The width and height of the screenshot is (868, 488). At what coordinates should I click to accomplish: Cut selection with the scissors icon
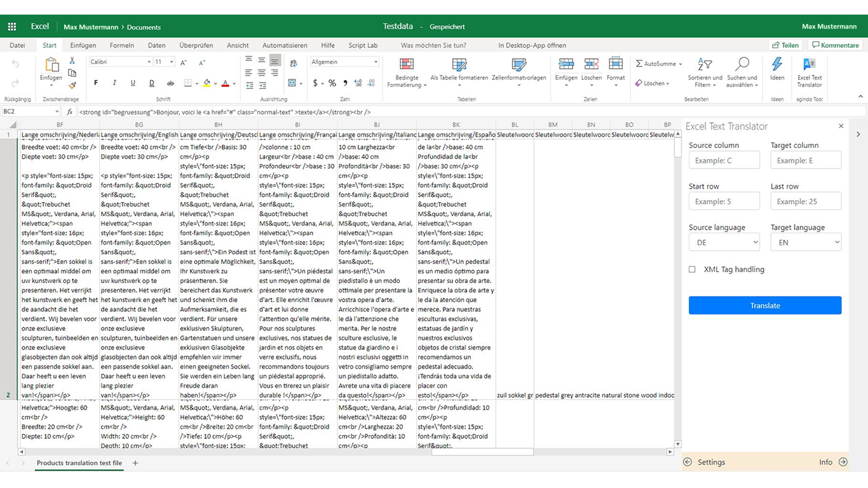(x=72, y=60)
